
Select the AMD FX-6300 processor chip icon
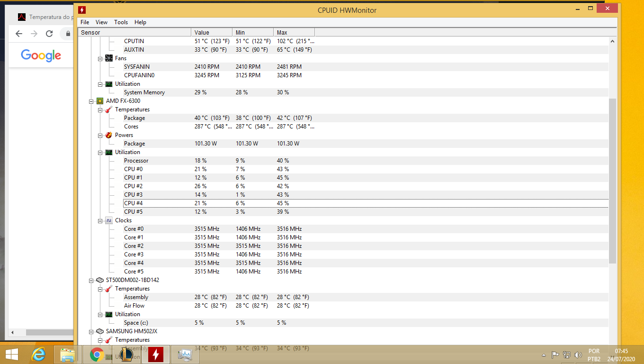click(100, 101)
